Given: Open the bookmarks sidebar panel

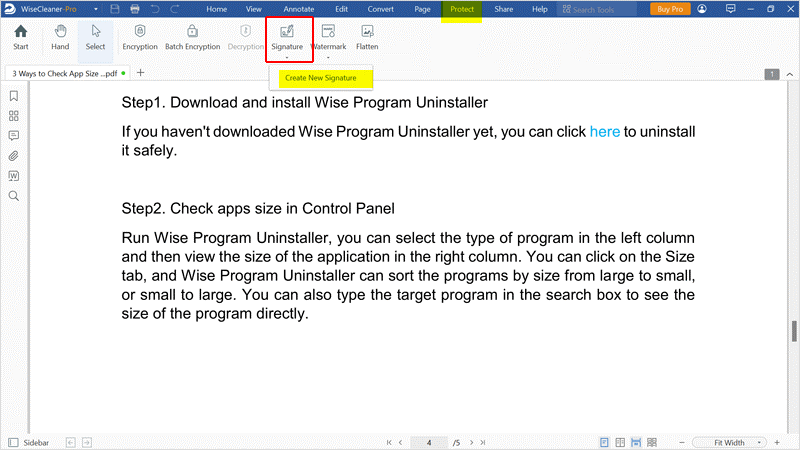Looking at the screenshot, I should tap(14, 96).
